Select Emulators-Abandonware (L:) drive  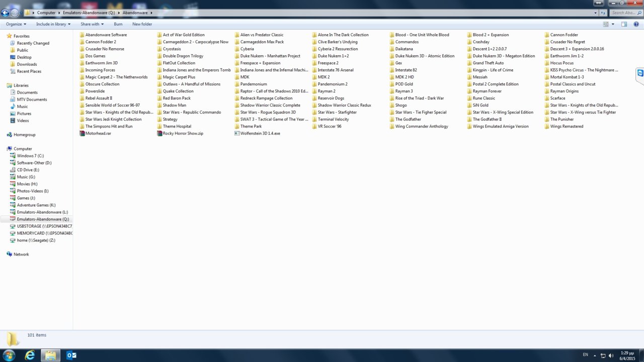[42, 212]
